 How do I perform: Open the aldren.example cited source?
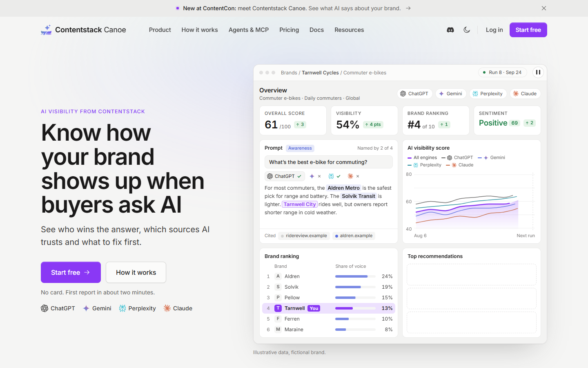354,236
